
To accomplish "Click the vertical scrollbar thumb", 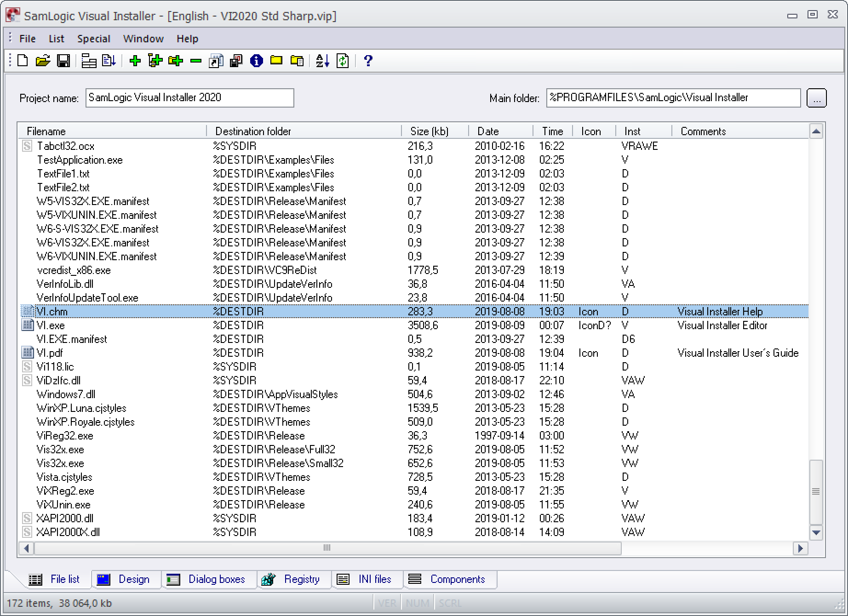I will pos(816,492).
